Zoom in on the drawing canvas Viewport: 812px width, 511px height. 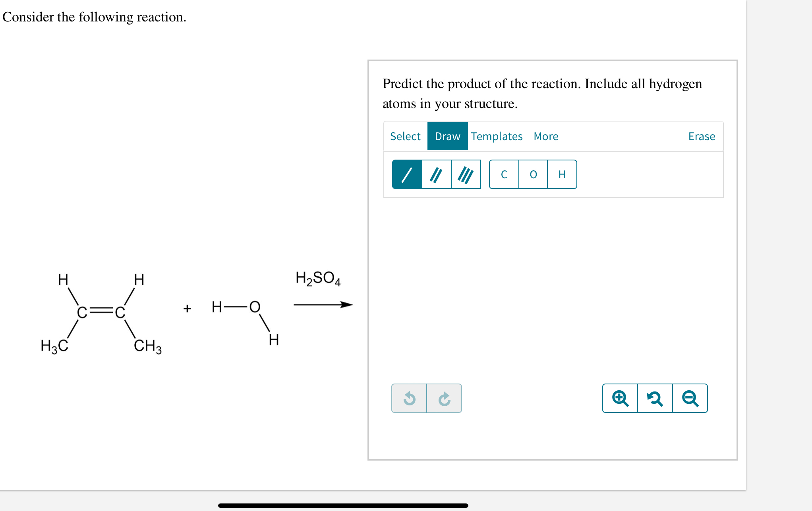tap(620, 398)
